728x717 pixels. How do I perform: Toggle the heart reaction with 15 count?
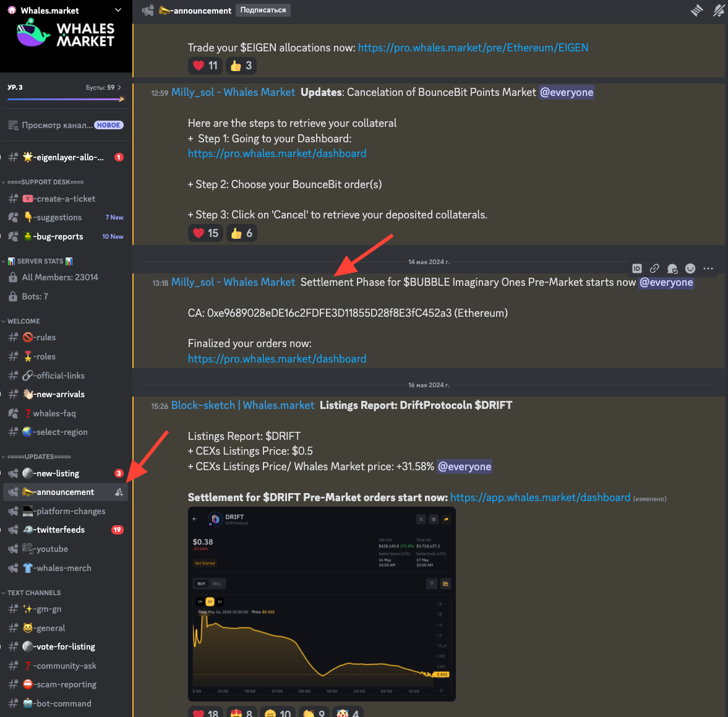206,233
